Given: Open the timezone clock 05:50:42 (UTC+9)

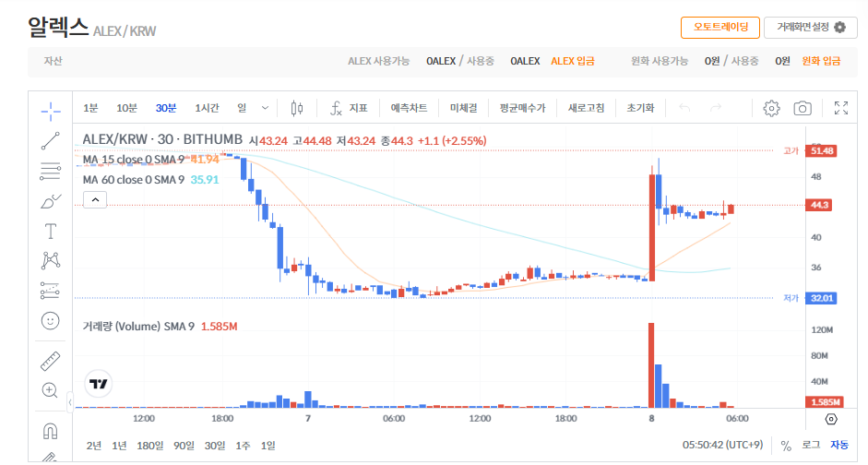Looking at the screenshot, I should coord(722,445).
